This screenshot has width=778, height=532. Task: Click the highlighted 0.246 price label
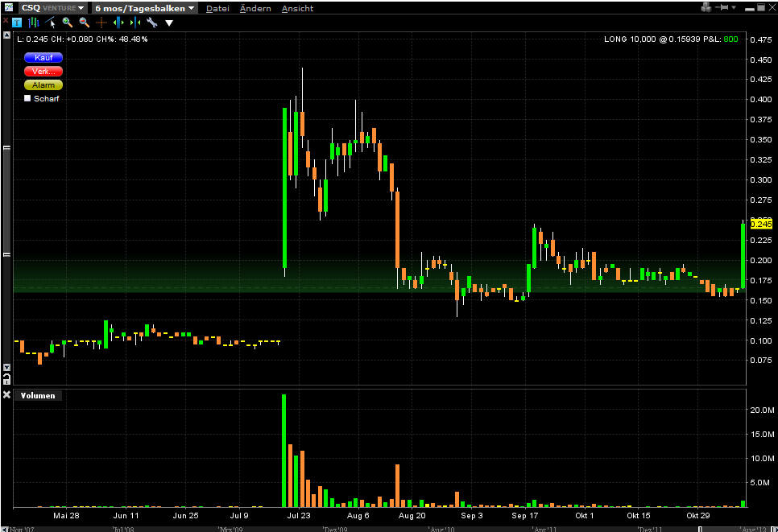tap(759, 224)
